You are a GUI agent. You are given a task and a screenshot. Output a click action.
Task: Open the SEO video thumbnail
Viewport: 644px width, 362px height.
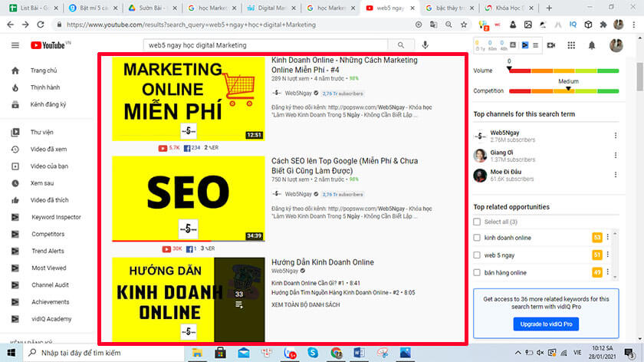[189, 199]
